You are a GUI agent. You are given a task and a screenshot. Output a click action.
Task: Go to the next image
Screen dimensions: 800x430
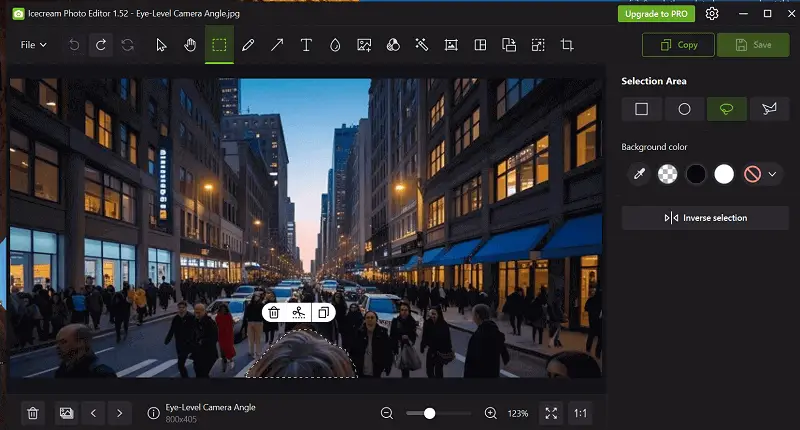point(119,413)
